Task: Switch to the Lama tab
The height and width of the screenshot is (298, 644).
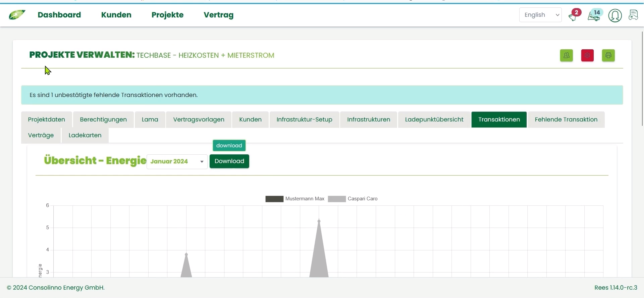Action: coord(150,119)
